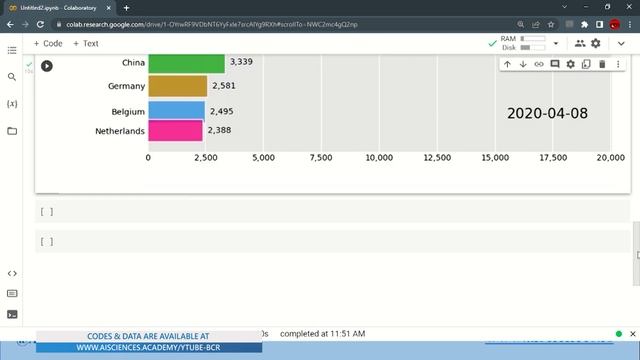Open the find and replace search icon
Image resolution: width=640 pixels, height=360 pixels.
(x=12, y=77)
